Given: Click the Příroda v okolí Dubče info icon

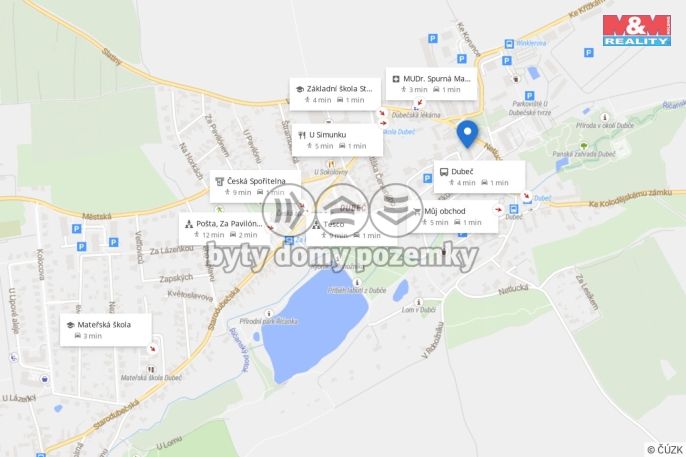Looking at the screenshot, I should 605,117.
